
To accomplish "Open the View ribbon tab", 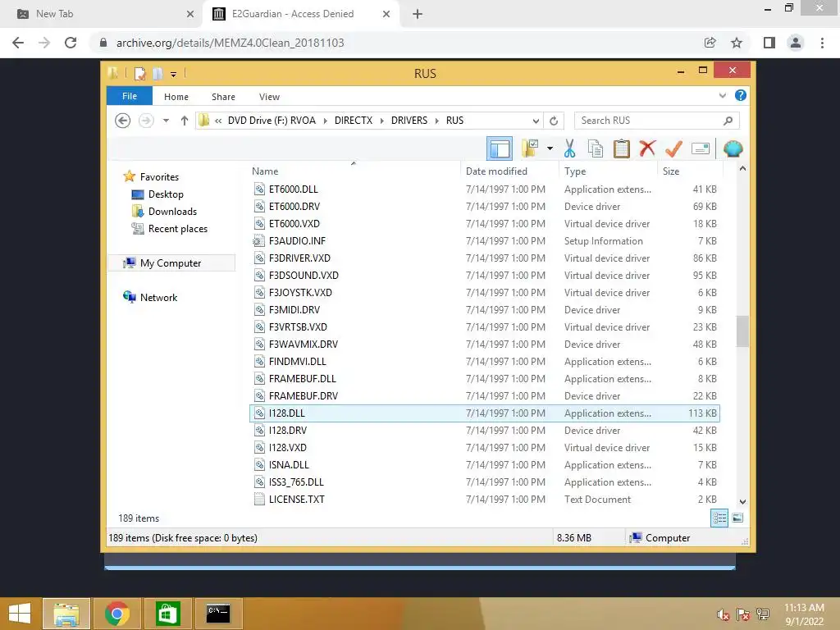I will 269,97.
